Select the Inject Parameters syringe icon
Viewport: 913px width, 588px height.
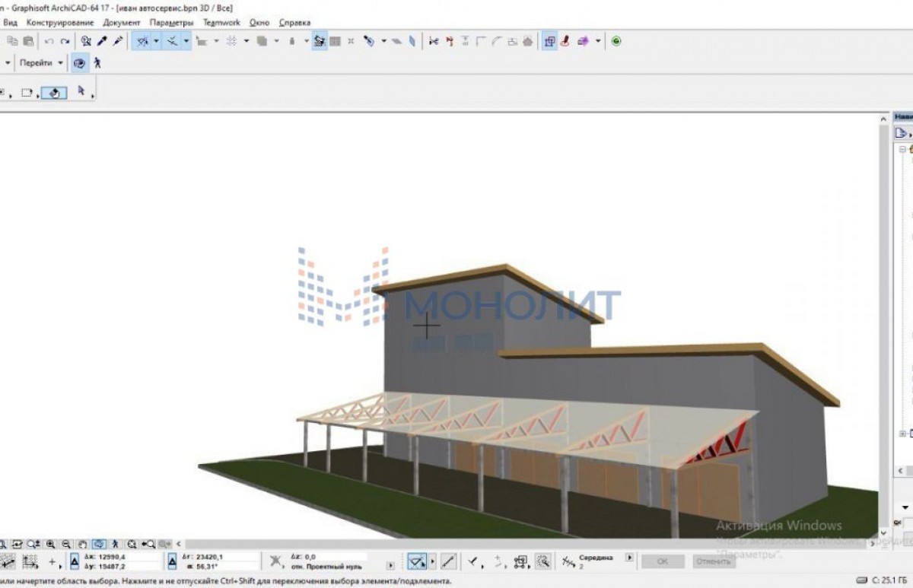[118, 41]
